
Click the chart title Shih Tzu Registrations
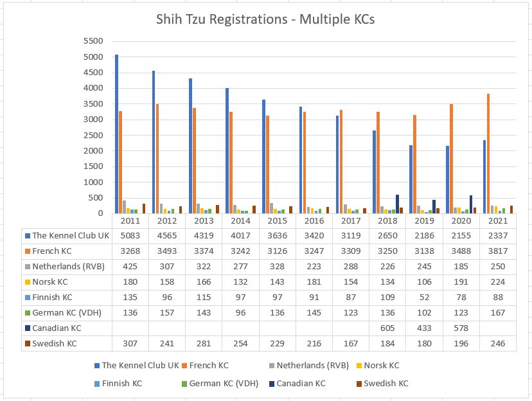pyautogui.click(x=266, y=19)
